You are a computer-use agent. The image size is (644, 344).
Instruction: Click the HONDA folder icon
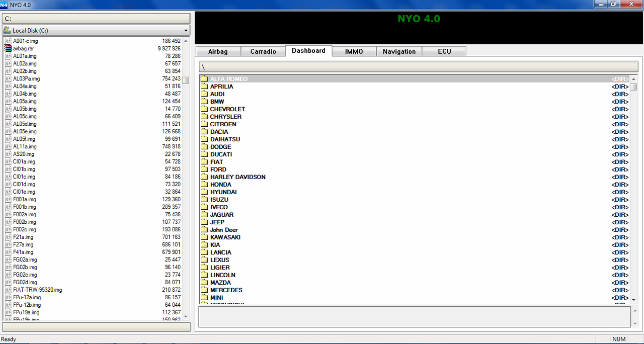204,185
